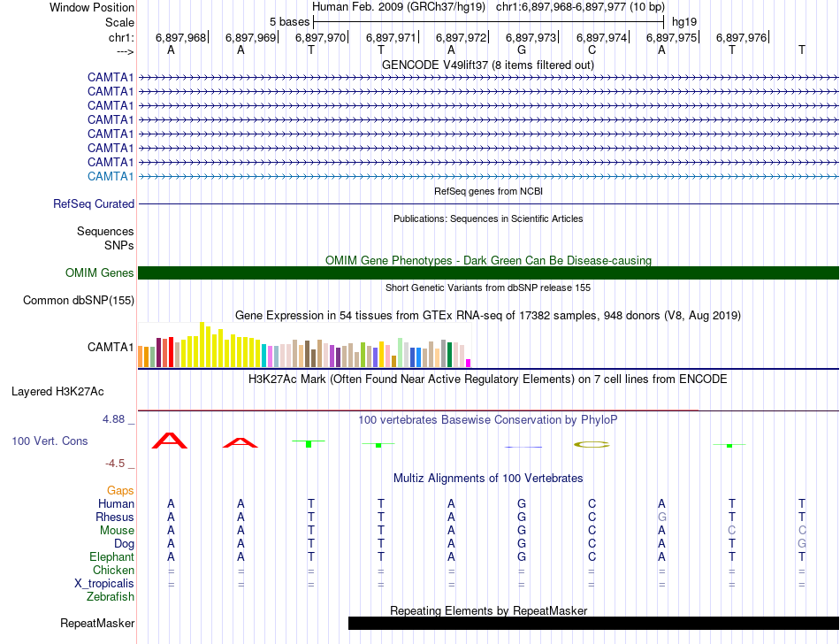The image size is (840, 644).
Task: Click coordinate label 6,897,972
Action: coord(461,37)
